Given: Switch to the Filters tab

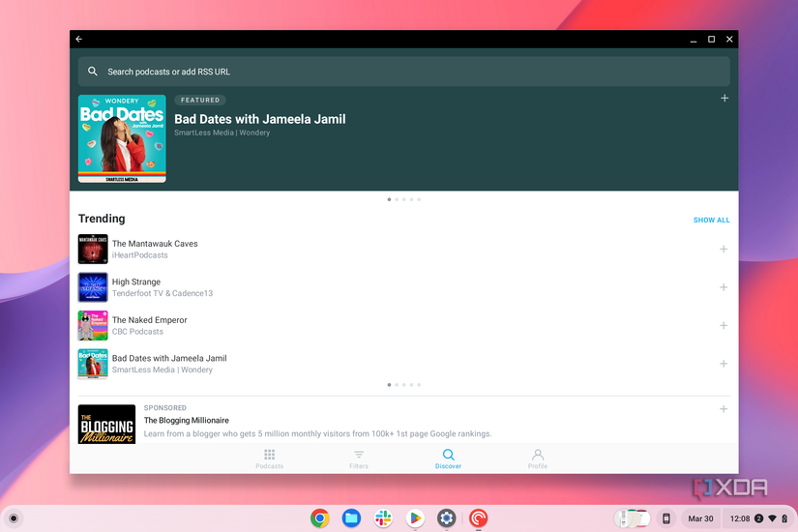Looking at the screenshot, I should pos(359,458).
